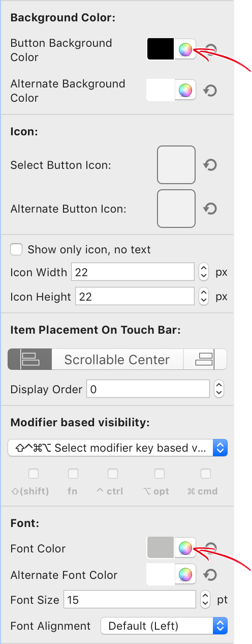Image resolution: width=252 pixels, height=644 pixels.
Task: Reset Alternate Font Color with revert arrow
Action: click(x=210, y=575)
